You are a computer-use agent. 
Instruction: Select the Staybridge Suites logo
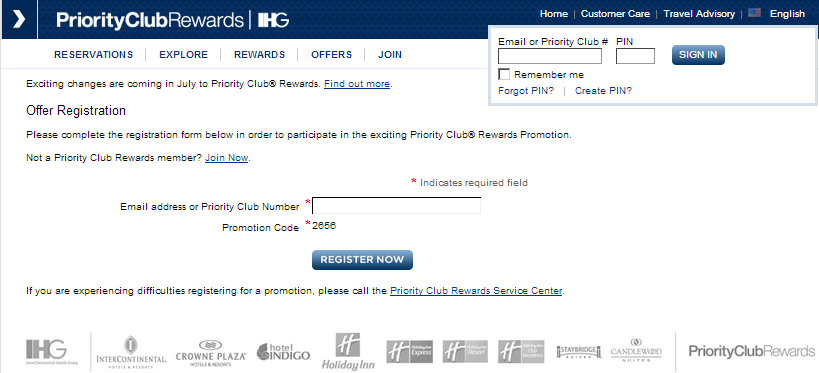point(579,352)
